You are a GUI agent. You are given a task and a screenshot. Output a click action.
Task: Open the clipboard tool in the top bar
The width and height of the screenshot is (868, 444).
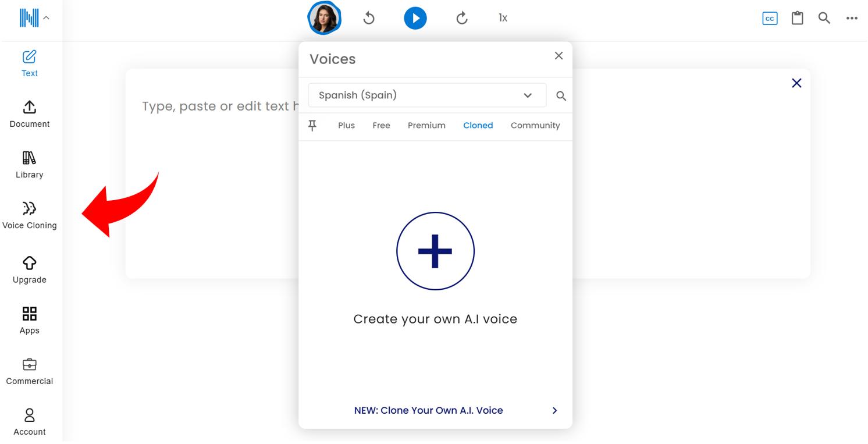(x=797, y=18)
